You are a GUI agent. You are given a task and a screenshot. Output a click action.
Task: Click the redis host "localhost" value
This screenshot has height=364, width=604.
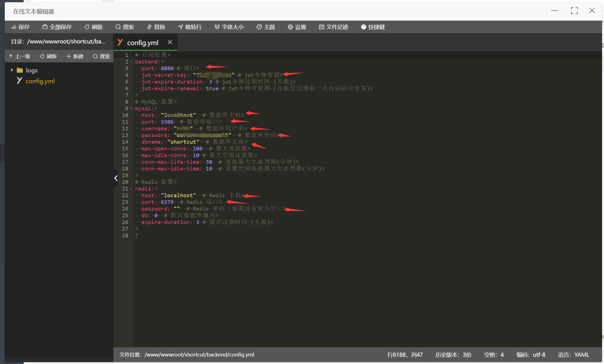pyautogui.click(x=178, y=195)
